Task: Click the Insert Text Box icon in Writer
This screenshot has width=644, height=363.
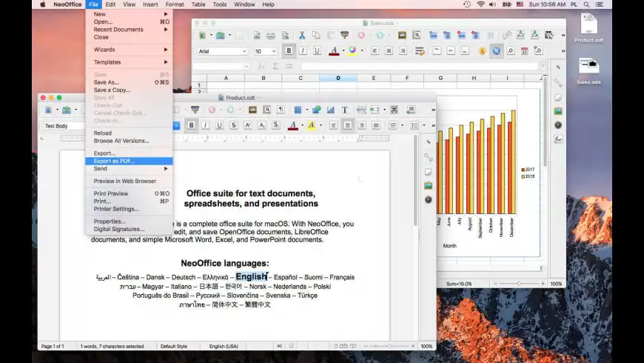Action: 344,110
